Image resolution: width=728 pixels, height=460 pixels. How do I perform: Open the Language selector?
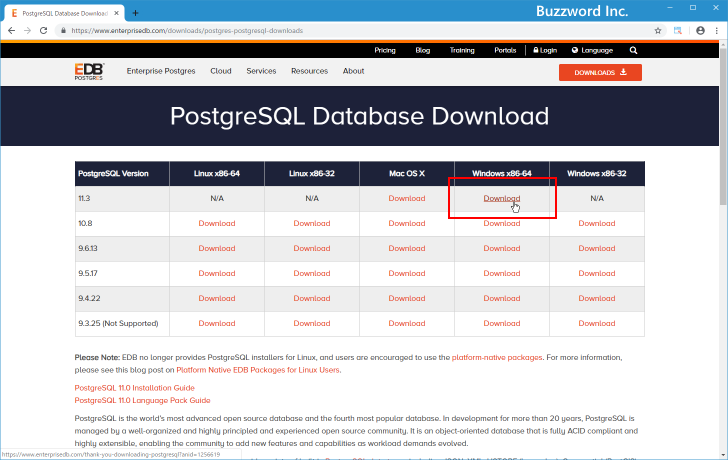592,50
